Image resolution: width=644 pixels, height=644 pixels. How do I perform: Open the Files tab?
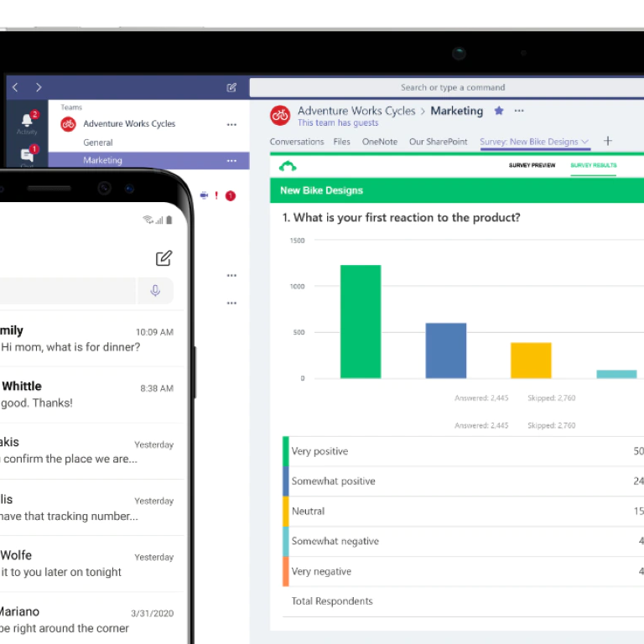pos(342,142)
